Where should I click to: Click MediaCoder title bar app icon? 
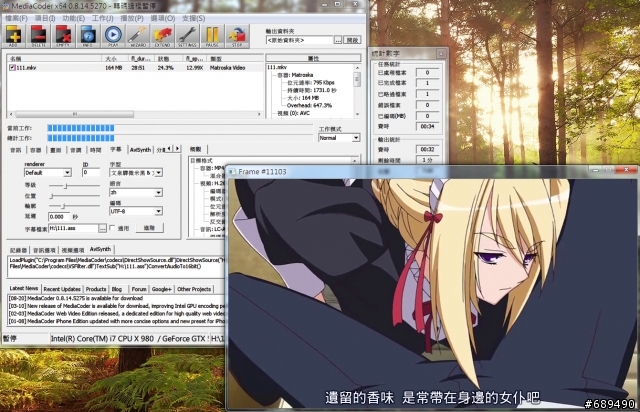[5, 6]
